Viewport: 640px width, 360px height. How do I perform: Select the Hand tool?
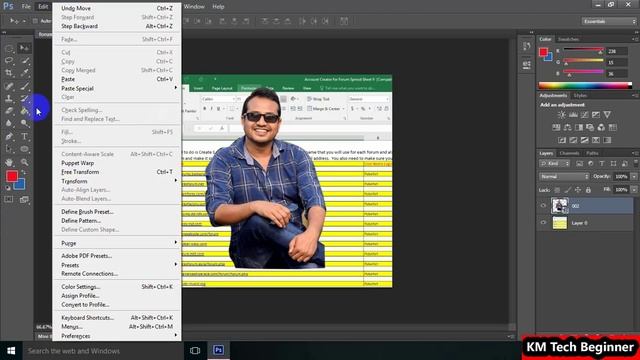pyautogui.click(x=9, y=162)
